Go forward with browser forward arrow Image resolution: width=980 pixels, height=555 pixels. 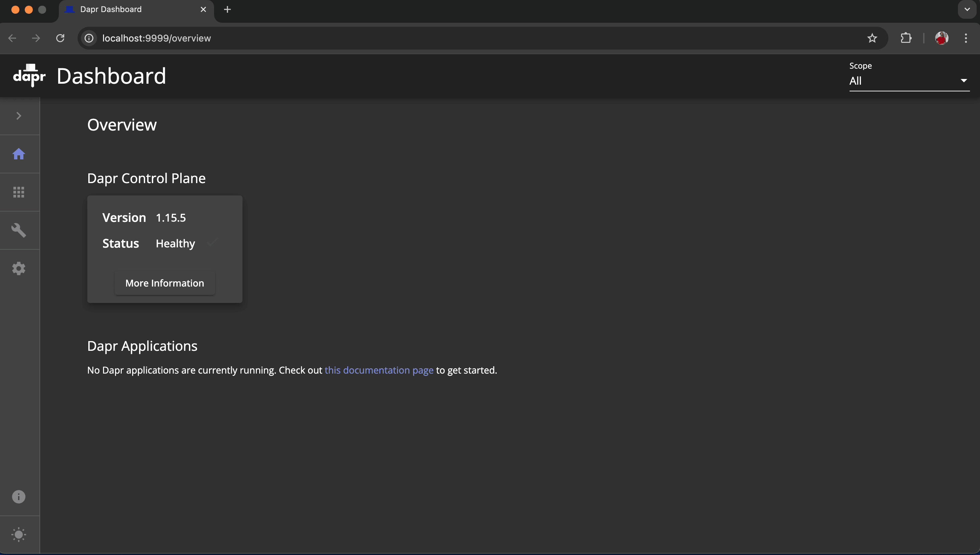pos(36,38)
